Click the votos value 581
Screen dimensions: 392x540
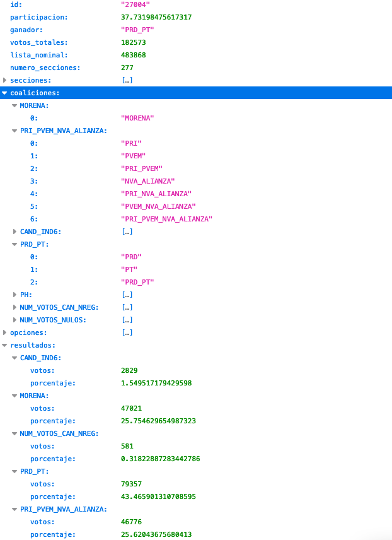(127, 447)
